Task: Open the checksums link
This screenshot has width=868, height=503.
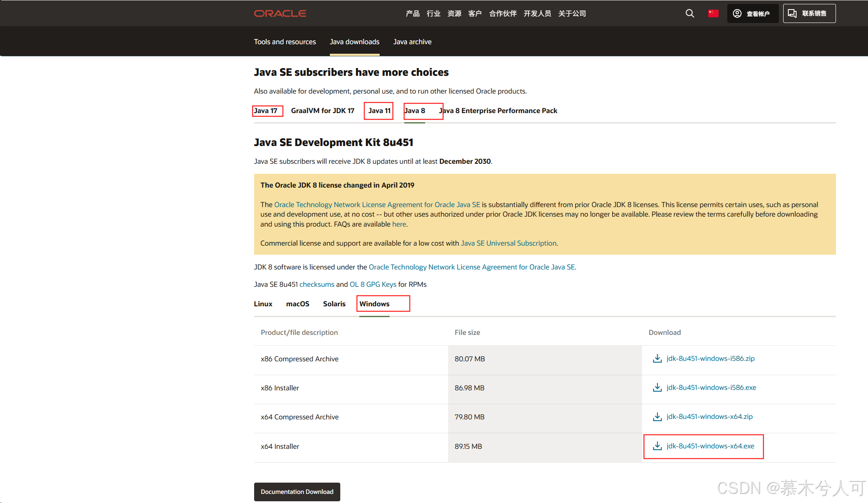Action: pyautogui.click(x=317, y=284)
